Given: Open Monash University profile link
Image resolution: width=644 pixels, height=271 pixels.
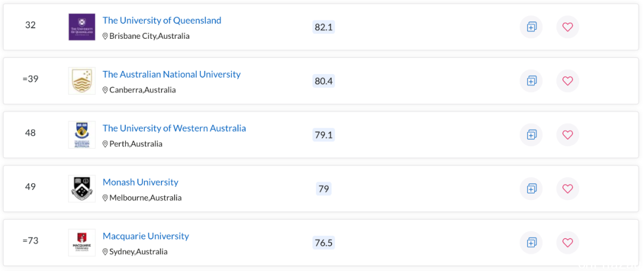Looking at the screenshot, I should click(x=141, y=182).
